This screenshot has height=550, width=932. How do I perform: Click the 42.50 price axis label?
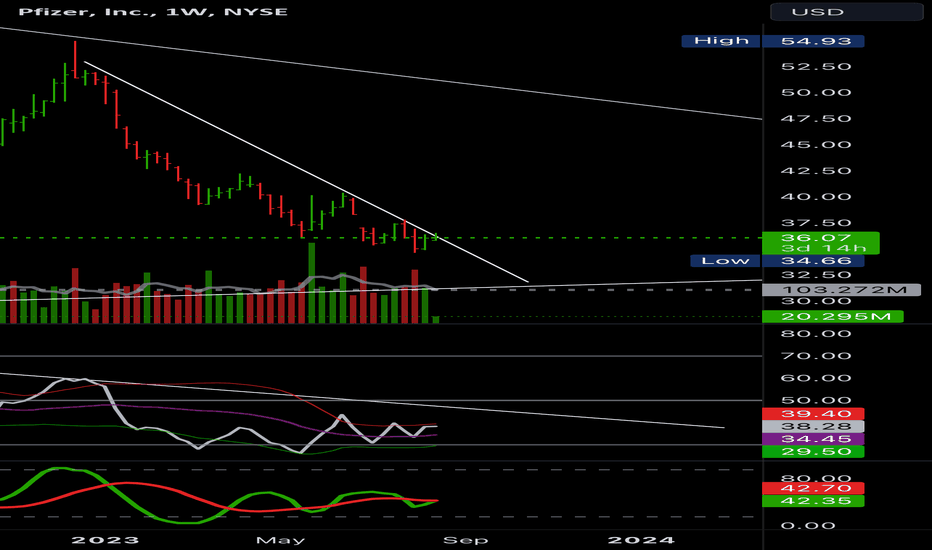[816, 171]
